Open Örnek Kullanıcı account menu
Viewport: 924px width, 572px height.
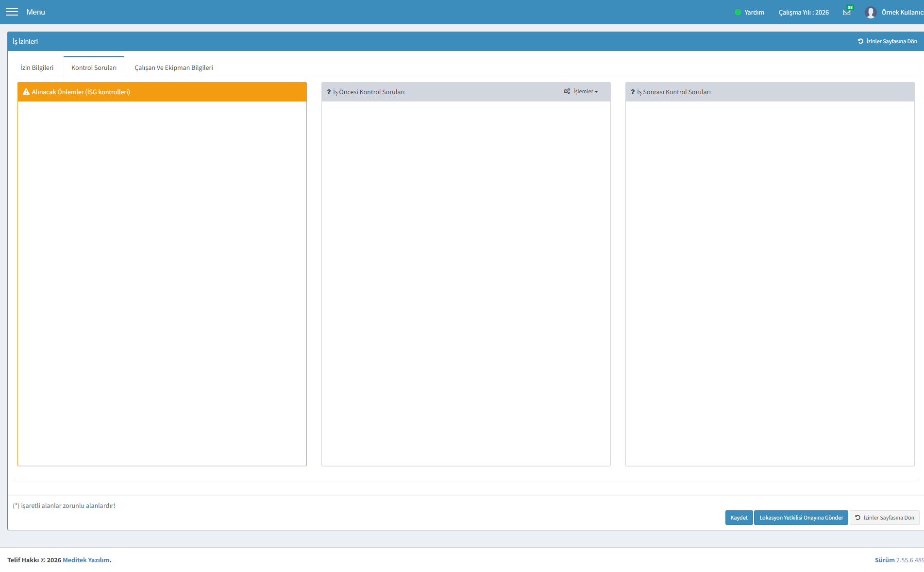[902, 12]
